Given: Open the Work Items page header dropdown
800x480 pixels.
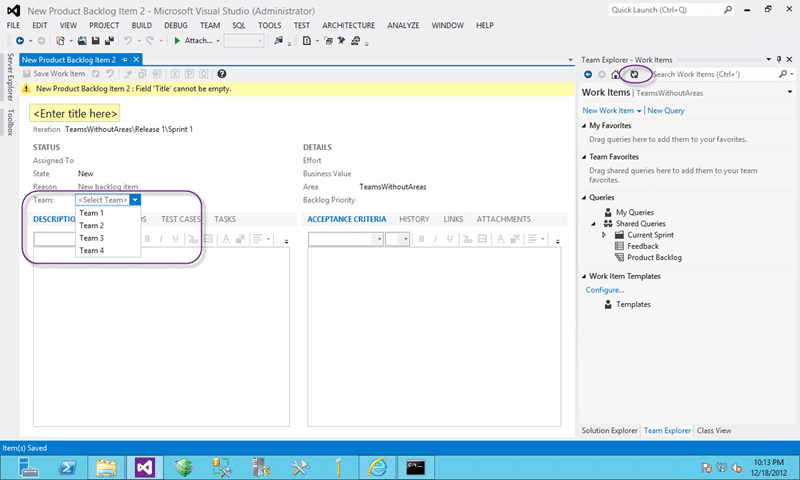Looking at the screenshot, I should point(790,92).
